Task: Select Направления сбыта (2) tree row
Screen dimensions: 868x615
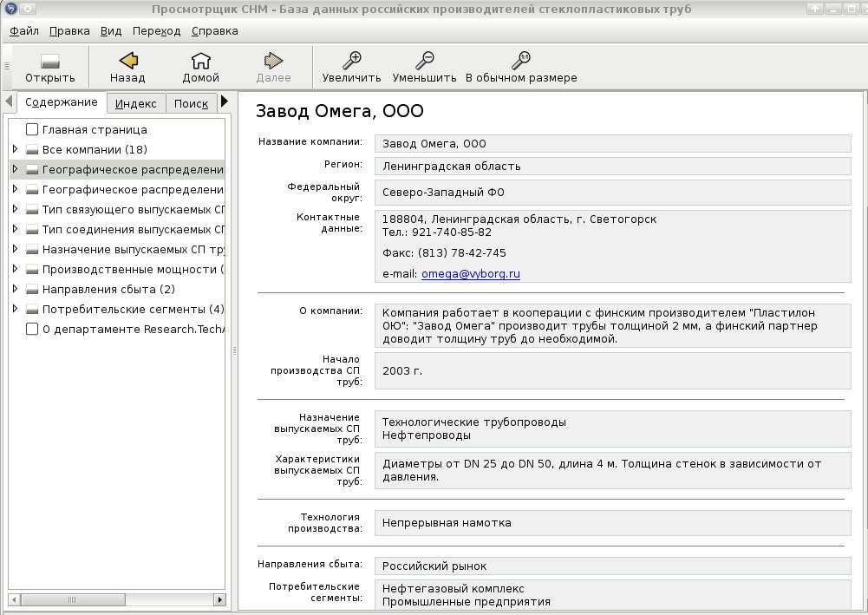Action: (108, 289)
